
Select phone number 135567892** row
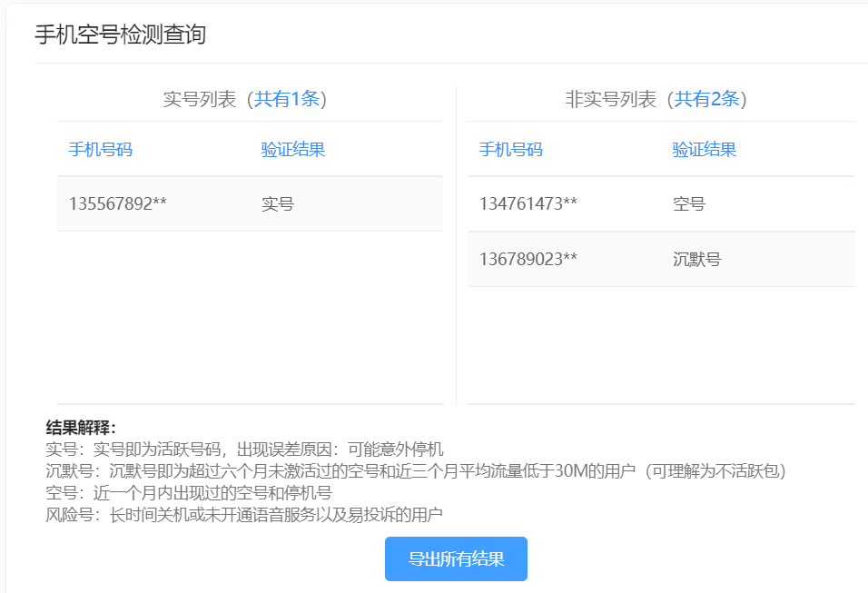click(118, 204)
